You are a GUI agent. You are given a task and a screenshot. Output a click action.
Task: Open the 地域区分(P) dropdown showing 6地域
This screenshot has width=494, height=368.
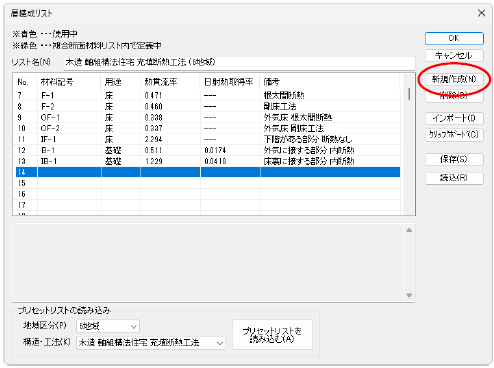(x=108, y=326)
